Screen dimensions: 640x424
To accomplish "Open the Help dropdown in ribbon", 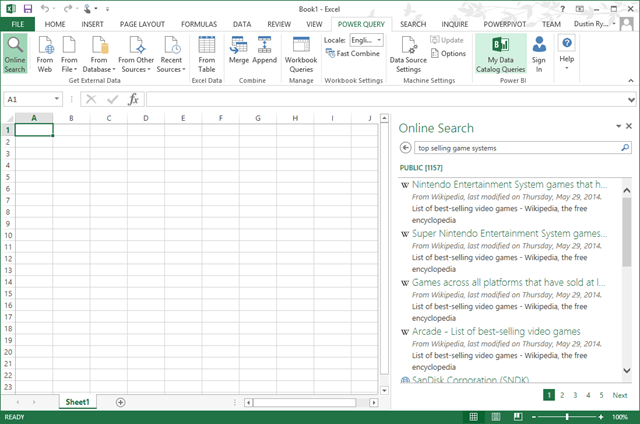I will 567,53.
